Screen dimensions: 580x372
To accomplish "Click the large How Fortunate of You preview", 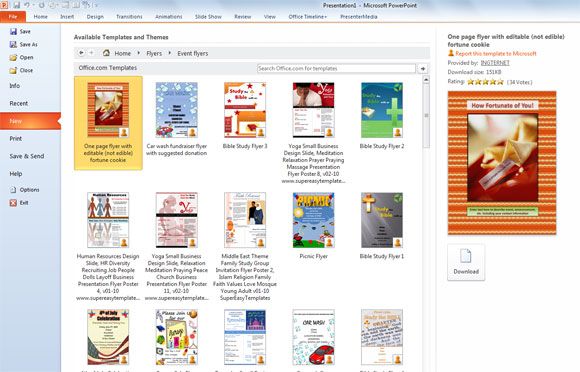I will pos(502,163).
